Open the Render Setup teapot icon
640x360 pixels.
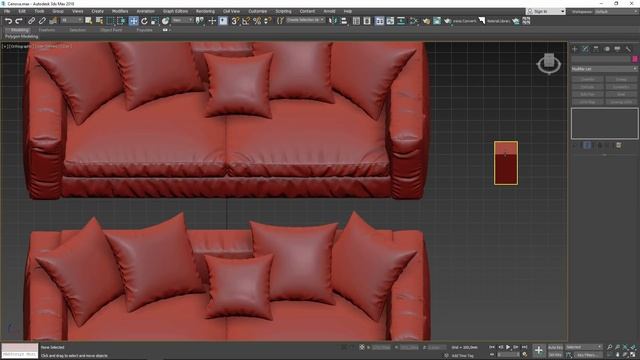pos(426,20)
